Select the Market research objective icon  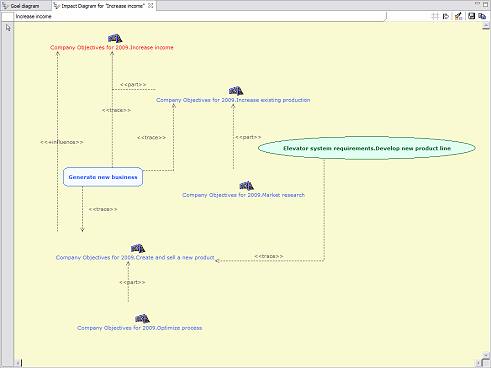[x=246, y=186]
